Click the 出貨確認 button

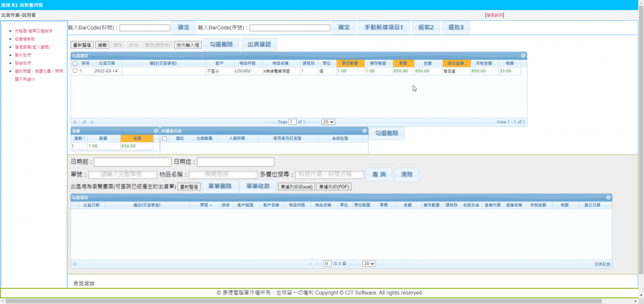[x=258, y=45]
